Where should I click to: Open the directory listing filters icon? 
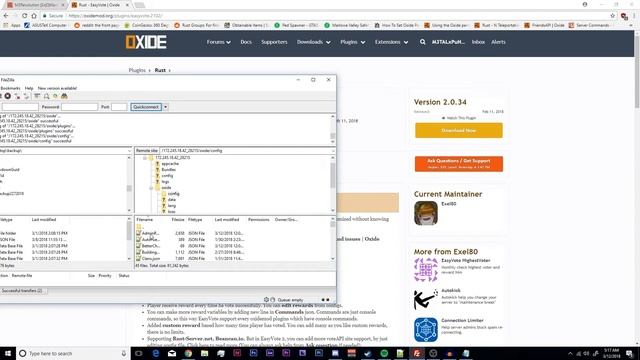pos(37,96)
